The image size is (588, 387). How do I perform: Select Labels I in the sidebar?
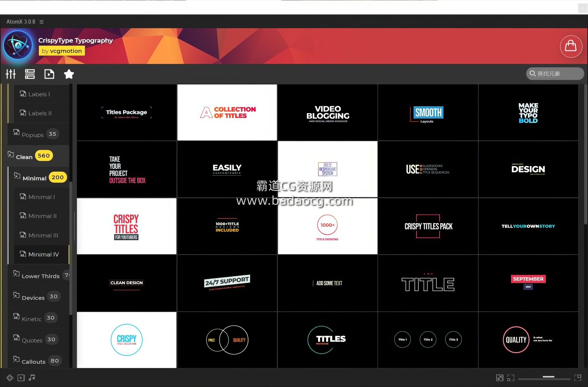pyautogui.click(x=42, y=94)
